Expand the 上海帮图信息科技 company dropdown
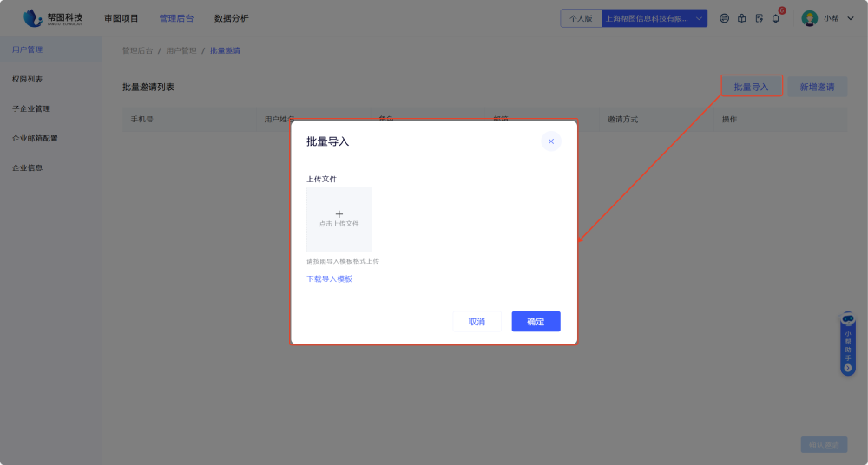Image resolution: width=868 pixels, height=465 pixels. pos(700,18)
